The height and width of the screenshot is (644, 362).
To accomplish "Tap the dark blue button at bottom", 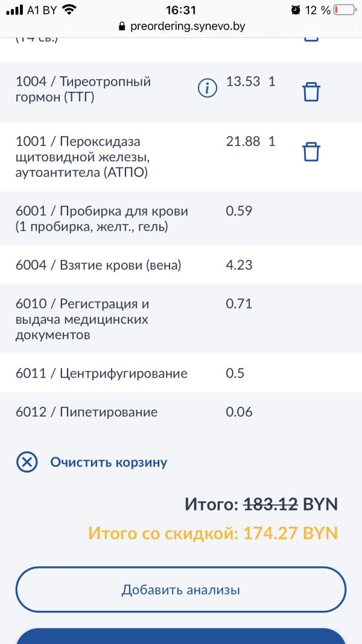I will click(181, 636).
